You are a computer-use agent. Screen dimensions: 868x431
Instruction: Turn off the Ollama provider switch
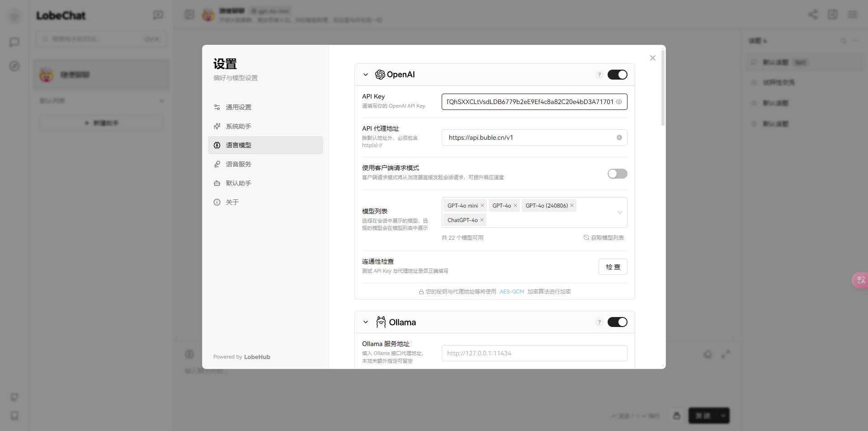[617, 322]
